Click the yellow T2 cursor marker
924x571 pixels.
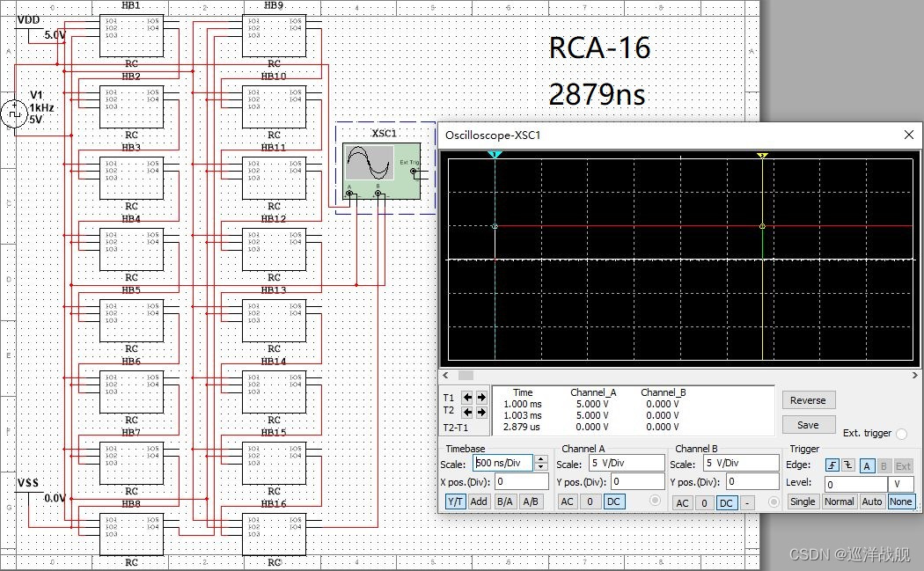click(762, 155)
